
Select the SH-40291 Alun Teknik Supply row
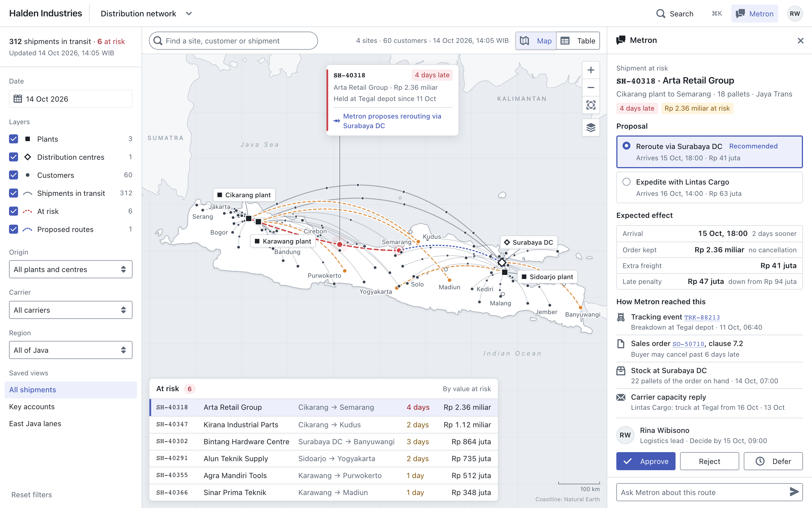coord(323,459)
